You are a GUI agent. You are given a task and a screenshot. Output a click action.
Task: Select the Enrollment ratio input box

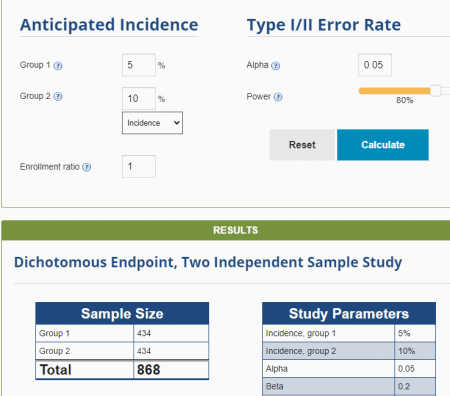[x=139, y=166]
